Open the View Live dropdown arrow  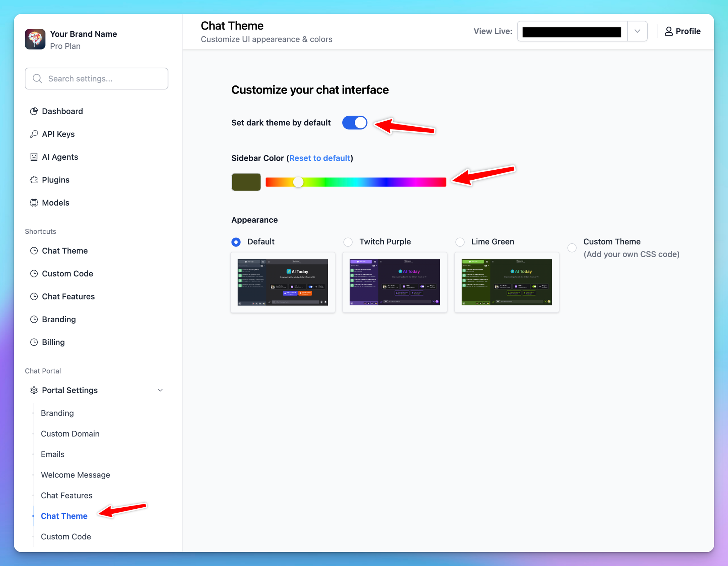[637, 31]
